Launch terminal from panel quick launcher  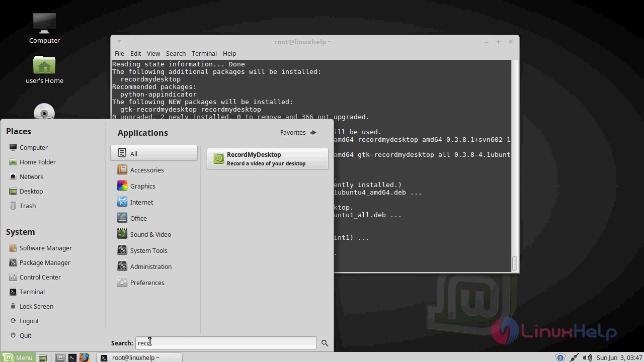pos(72,357)
